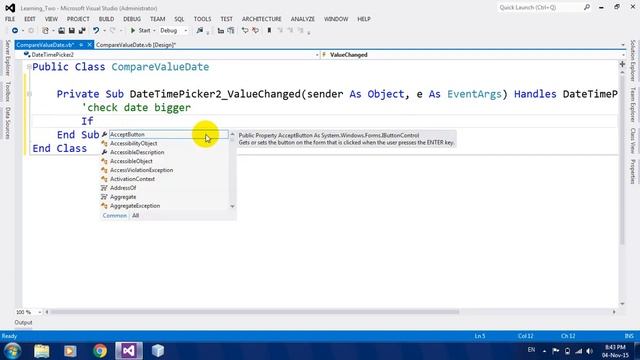Start debugging with the green Start arrow
Screen dimensions: 640x360
pos(133,31)
